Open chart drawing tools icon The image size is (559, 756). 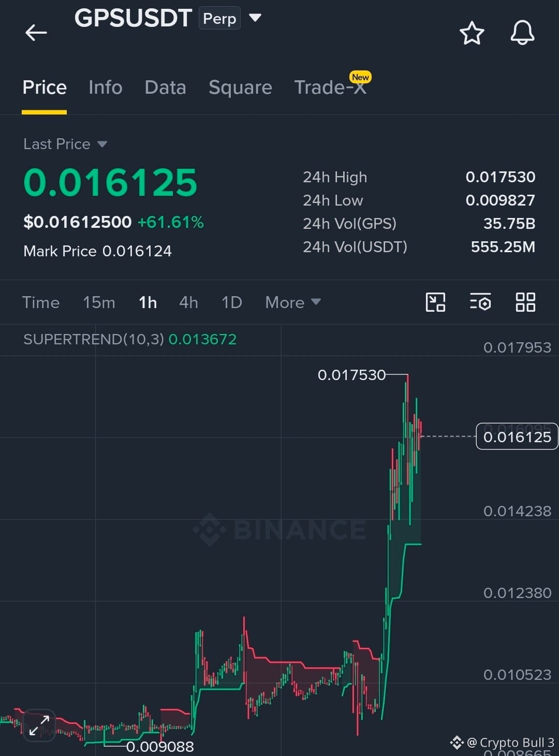435,302
